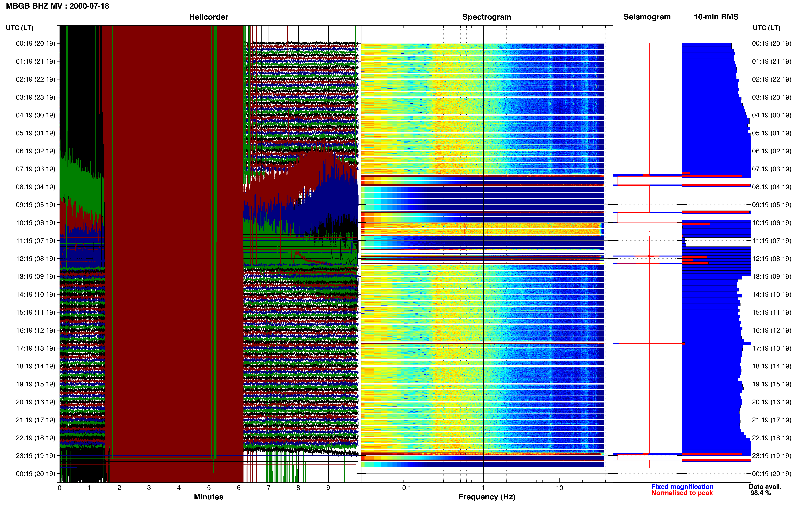Select the 'Spectrogram' panel heading
The image size is (812, 508).
(487, 17)
